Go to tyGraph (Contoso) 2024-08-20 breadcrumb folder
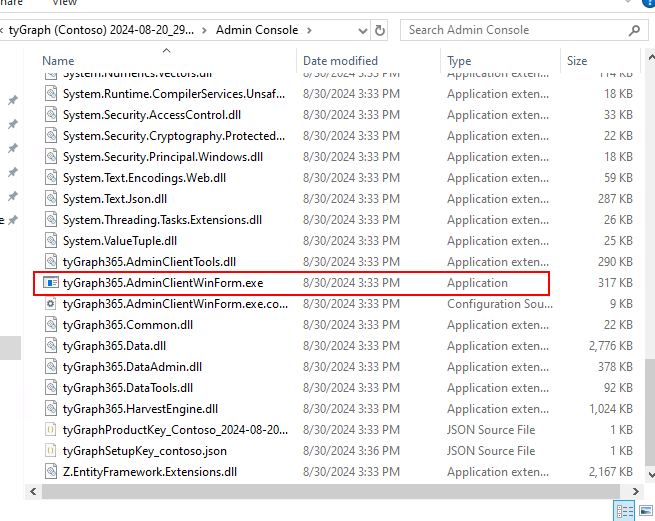The width and height of the screenshot is (655, 521). (101, 30)
